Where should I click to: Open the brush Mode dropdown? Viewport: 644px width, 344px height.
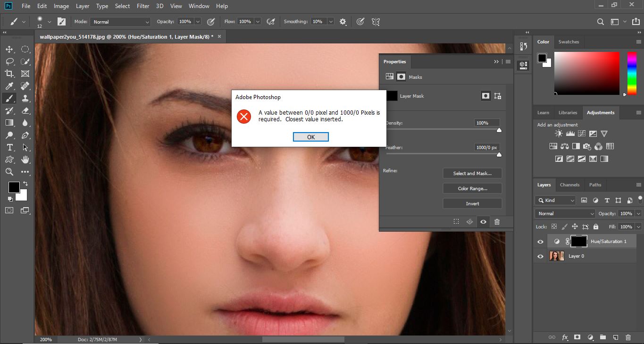pos(120,22)
